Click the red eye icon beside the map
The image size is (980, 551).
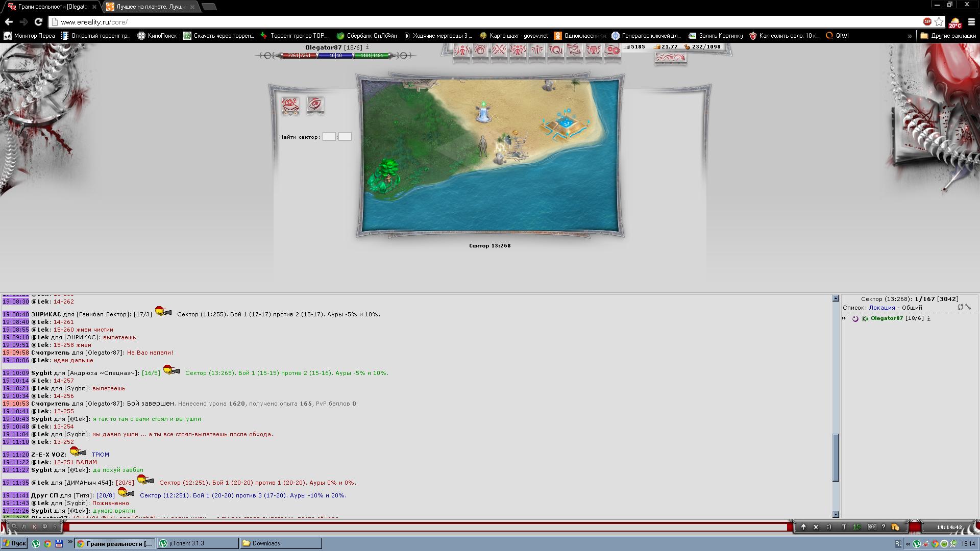click(315, 105)
